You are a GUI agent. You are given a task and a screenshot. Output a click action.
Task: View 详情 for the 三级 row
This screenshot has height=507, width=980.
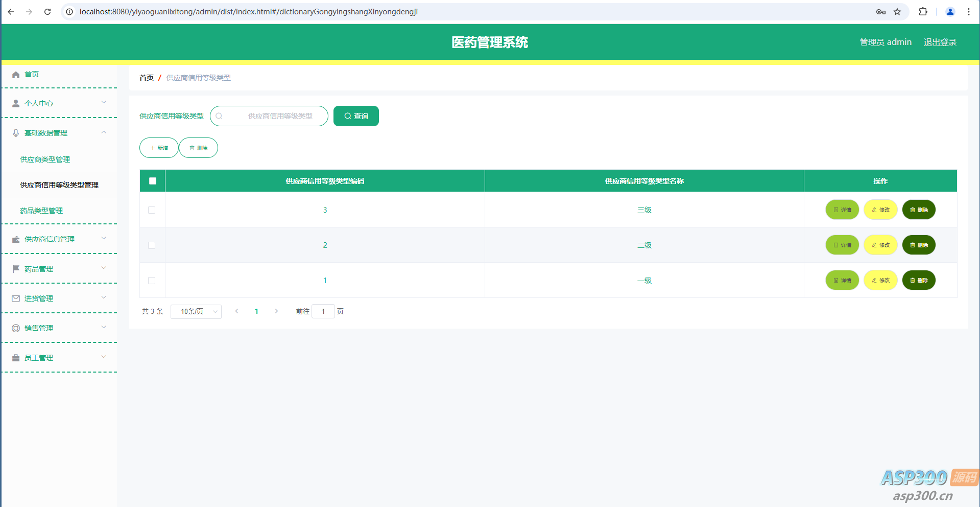pos(842,210)
